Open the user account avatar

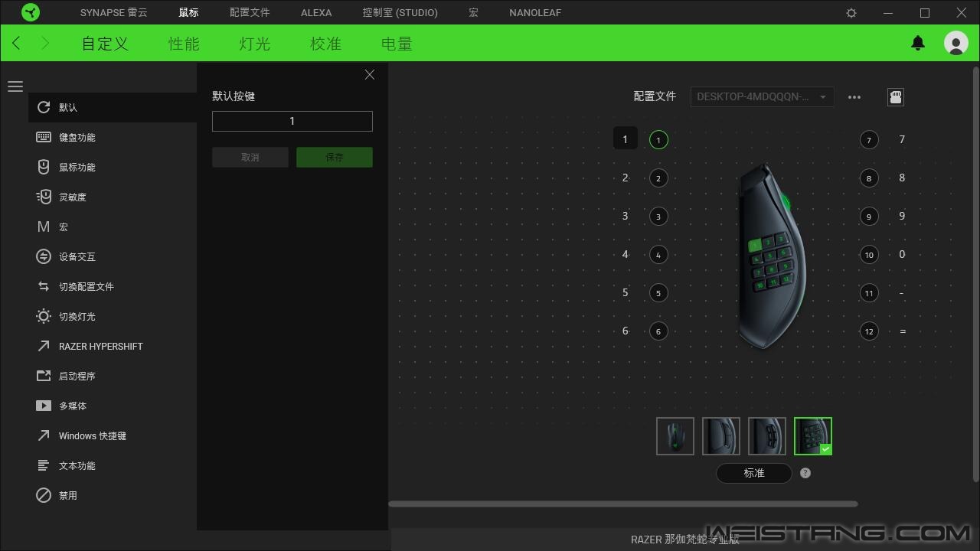956,43
